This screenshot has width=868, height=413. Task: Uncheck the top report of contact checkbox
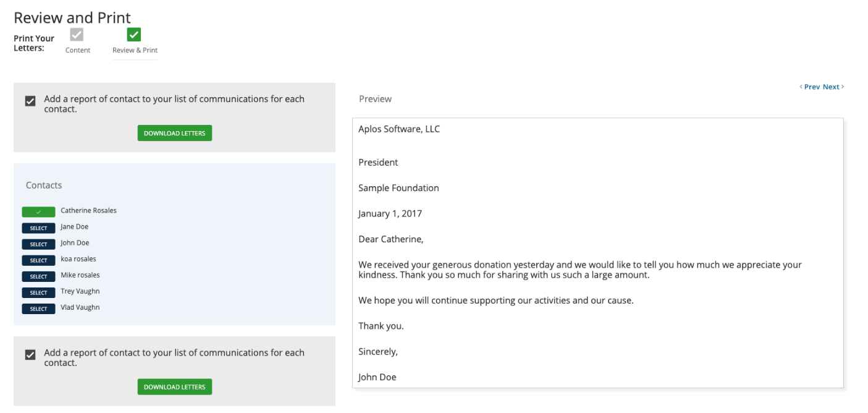coord(30,101)
